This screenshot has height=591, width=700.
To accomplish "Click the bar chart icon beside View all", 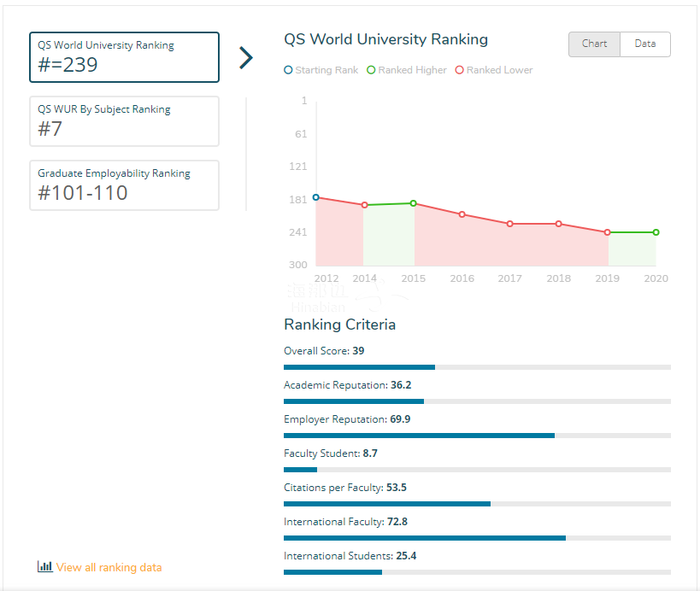I will coord(44,566).
